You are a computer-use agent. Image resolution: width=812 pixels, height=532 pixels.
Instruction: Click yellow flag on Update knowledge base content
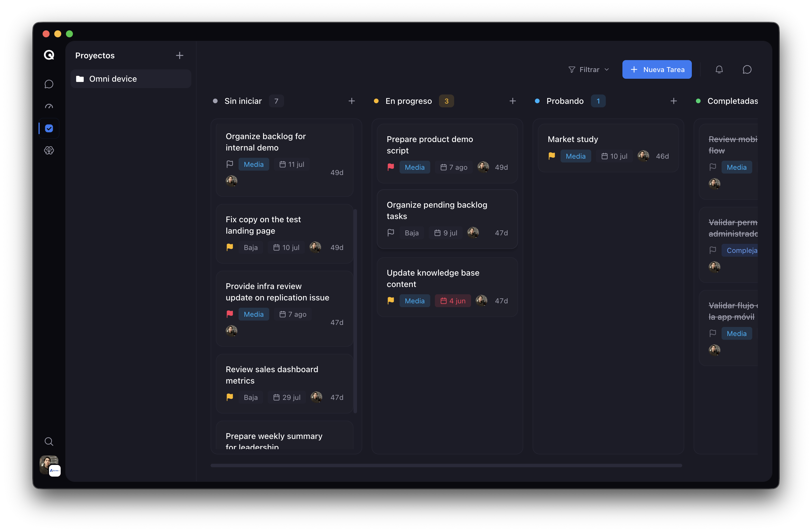pyautogui.click(x=391, y=301)
